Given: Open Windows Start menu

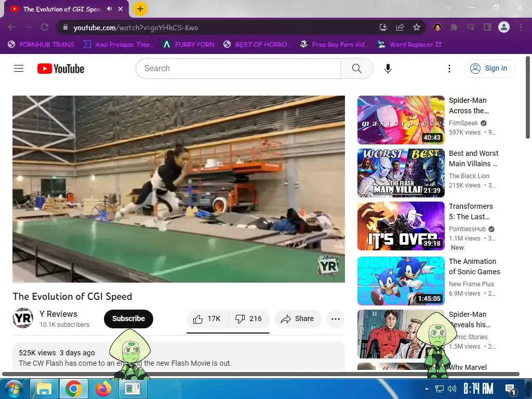Looking at the screenshot, I should pos(14,389).
